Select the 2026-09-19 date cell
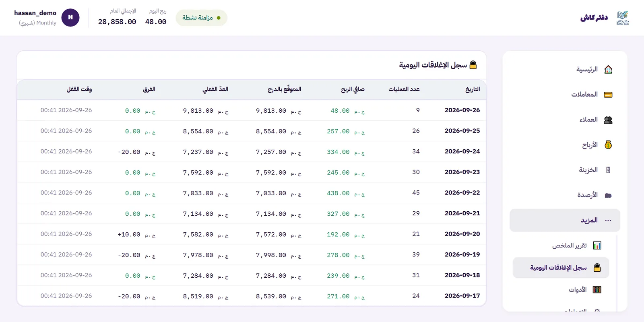This screenshot has height=322, width=644. pos(462,254)
